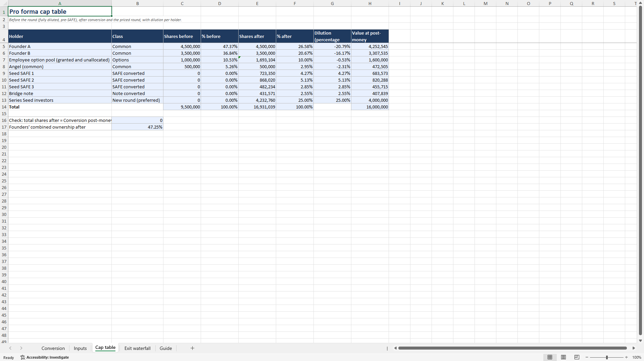Click the 'Value at post-money' header cell
644x361 pixels.
(x=370, y=36)
